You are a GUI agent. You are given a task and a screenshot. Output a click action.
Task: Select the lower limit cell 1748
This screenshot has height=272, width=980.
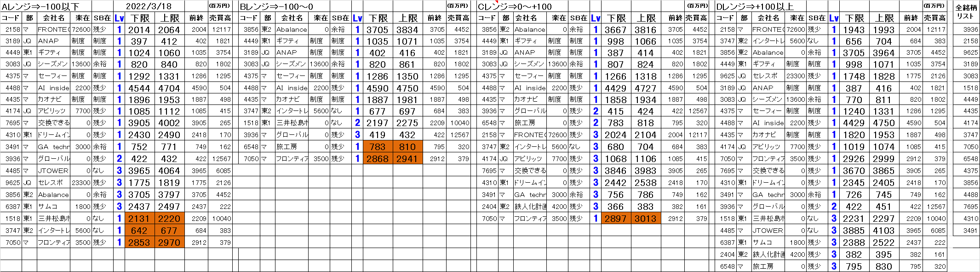point(854,76)
